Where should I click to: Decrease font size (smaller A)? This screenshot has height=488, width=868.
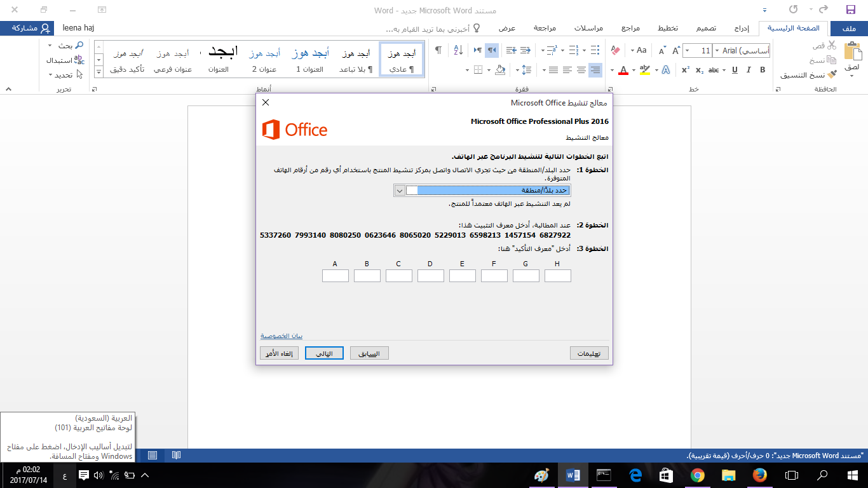pyautogui.click(x=662, y=50)
